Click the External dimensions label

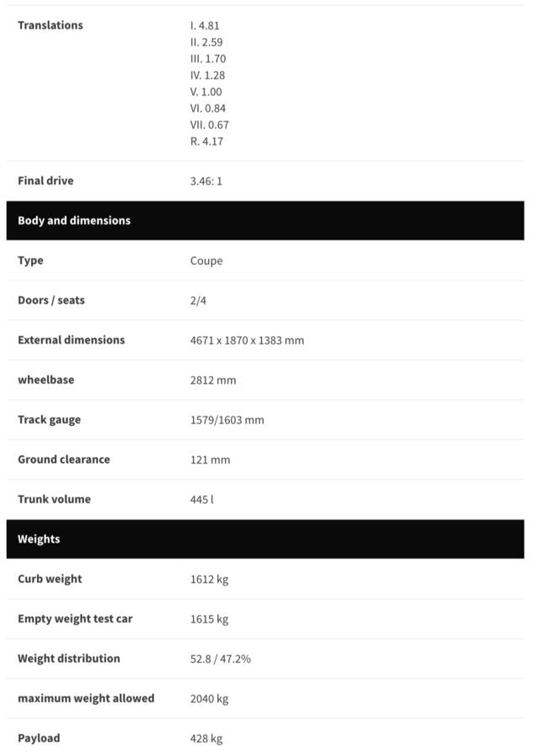tap(71, 340)
